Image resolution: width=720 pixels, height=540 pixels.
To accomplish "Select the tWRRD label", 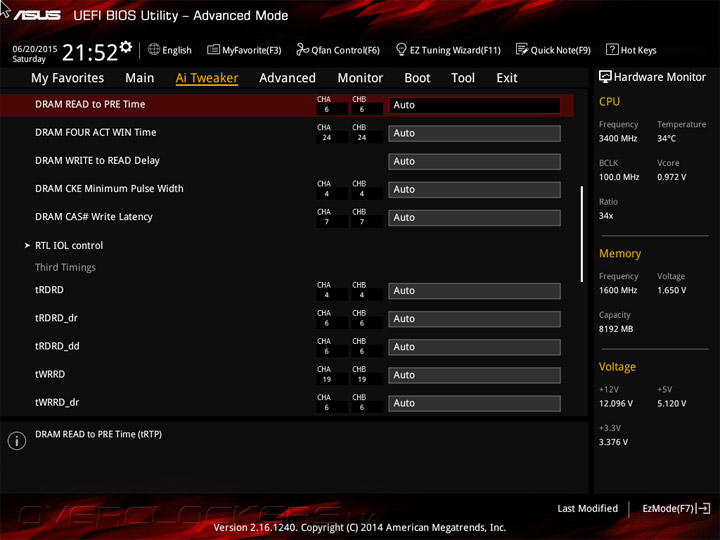I will (x=50, y=374).
